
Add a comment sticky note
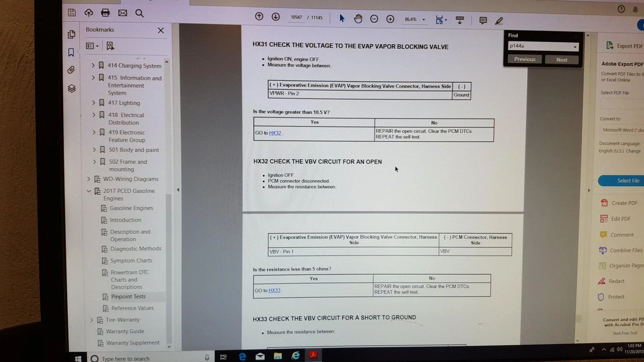pos(483,21)
